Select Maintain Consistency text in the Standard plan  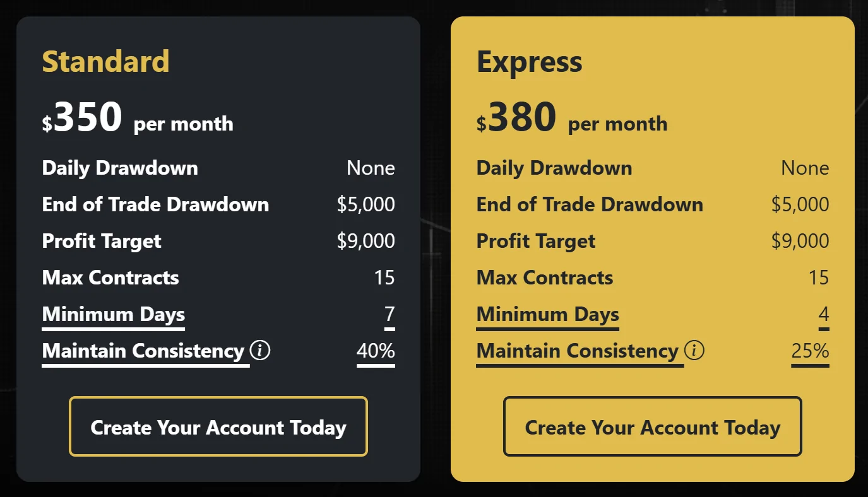point(143,351)
